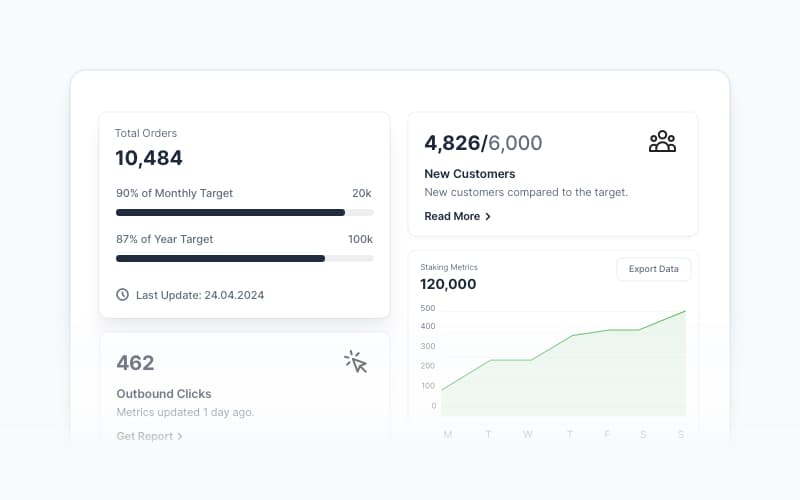Viewport: 800px width, 500px height.
Task: Open the Get Report link
Action: coord(144,436)
